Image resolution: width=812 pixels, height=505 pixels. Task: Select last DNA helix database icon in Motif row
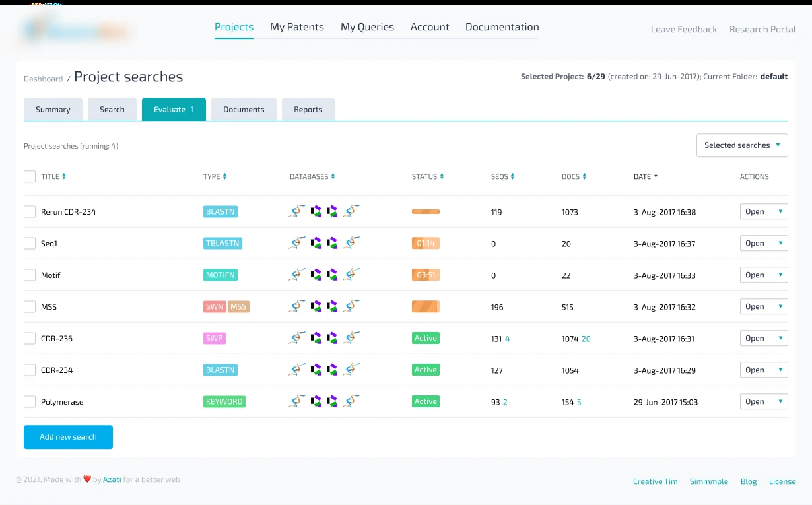[351, 275]
